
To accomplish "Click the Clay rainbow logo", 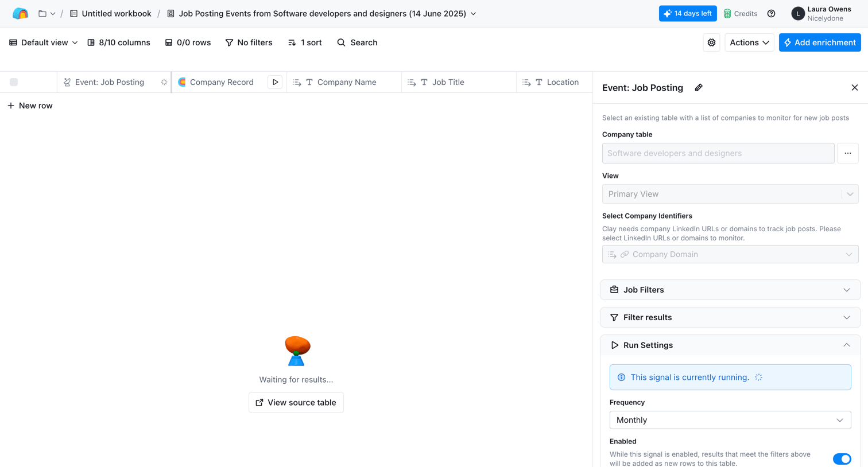I will 20,13.
